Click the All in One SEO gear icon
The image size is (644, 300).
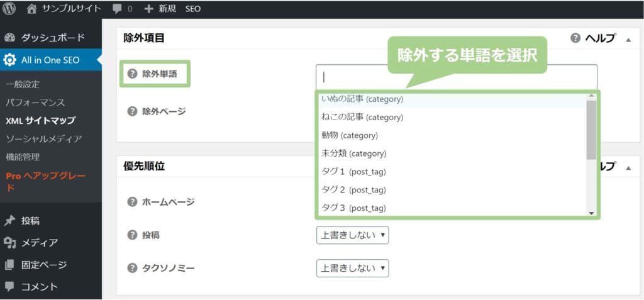click(x=9, y=60)
